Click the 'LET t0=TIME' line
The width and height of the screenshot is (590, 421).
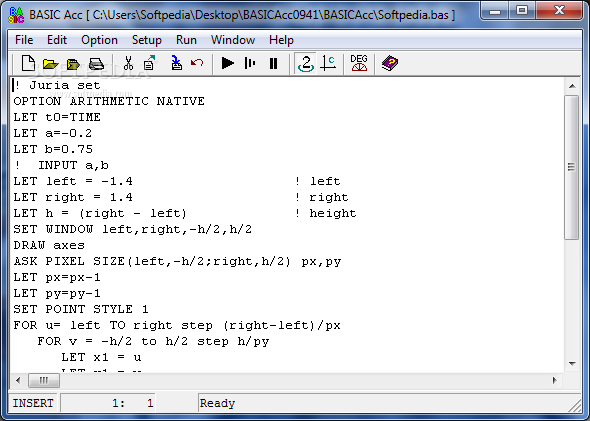coord(57,117)
